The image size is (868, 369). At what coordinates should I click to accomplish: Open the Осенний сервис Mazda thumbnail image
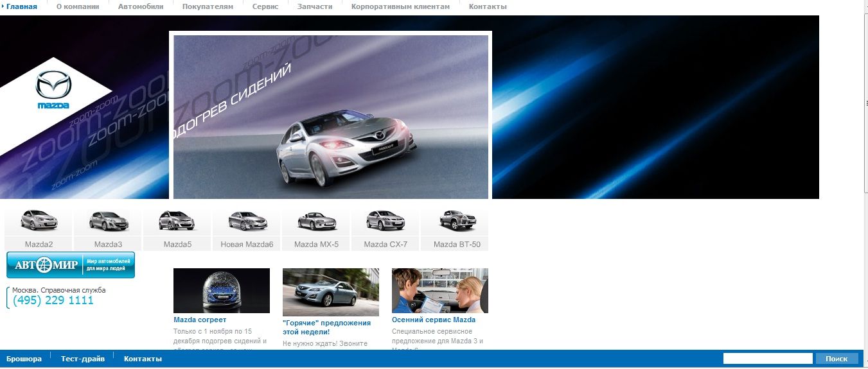(x=440, y=291)
